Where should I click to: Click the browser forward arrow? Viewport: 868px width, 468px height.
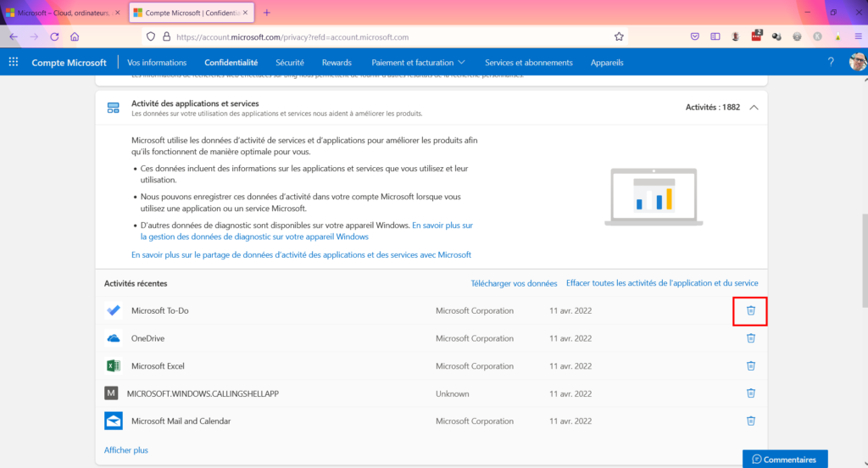point(34,37)
